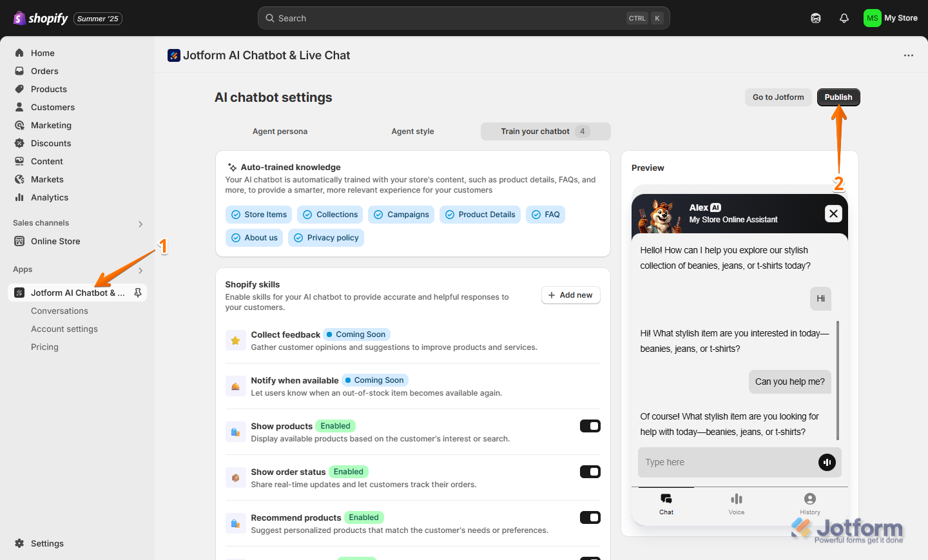Click the chat preview scrollbar
The width and height of the screenshot is (928, 560).
pos(838,380)
